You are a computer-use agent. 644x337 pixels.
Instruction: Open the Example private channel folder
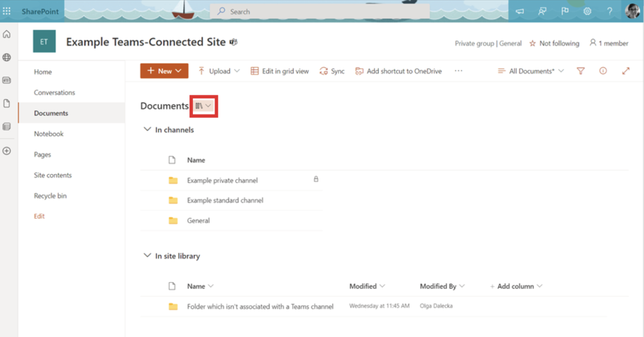222,180
